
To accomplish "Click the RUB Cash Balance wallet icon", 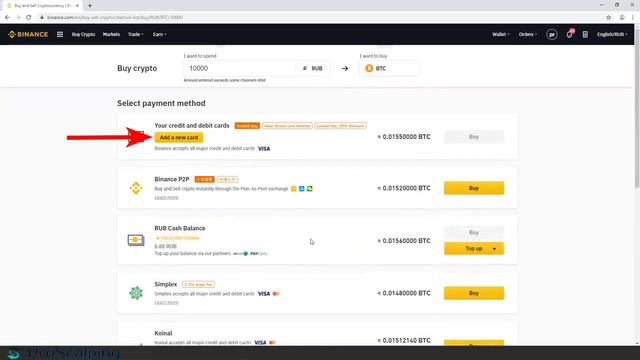I will pyautogui.click(x=136, y=240).
